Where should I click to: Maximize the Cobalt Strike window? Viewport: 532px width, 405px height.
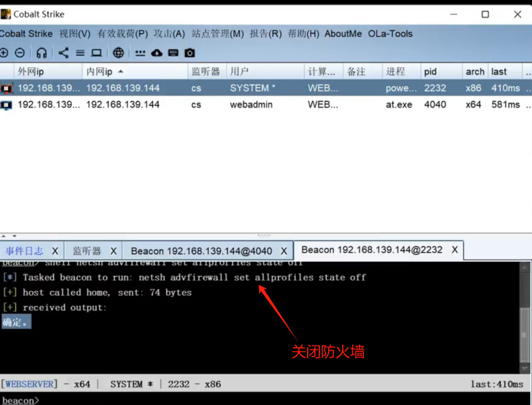pos(485,14)
